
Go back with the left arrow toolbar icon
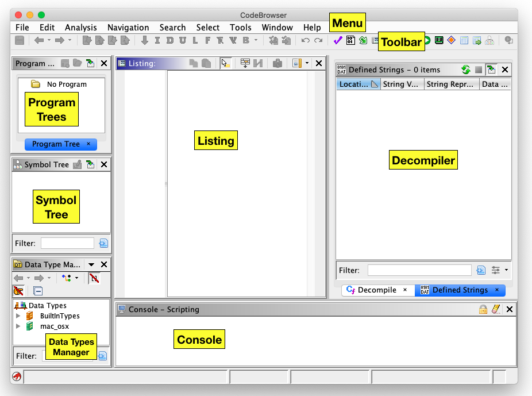tap(39, 40)
